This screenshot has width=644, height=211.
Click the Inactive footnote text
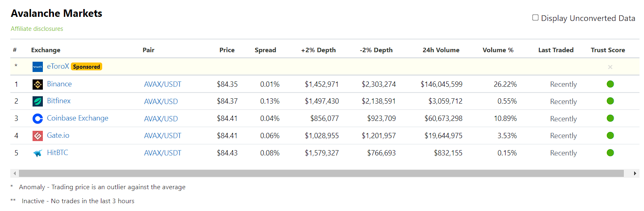(78, 201)
